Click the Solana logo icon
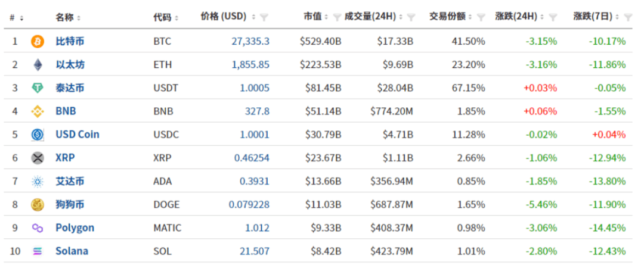644x265 pixels. (x=38, y=251)
